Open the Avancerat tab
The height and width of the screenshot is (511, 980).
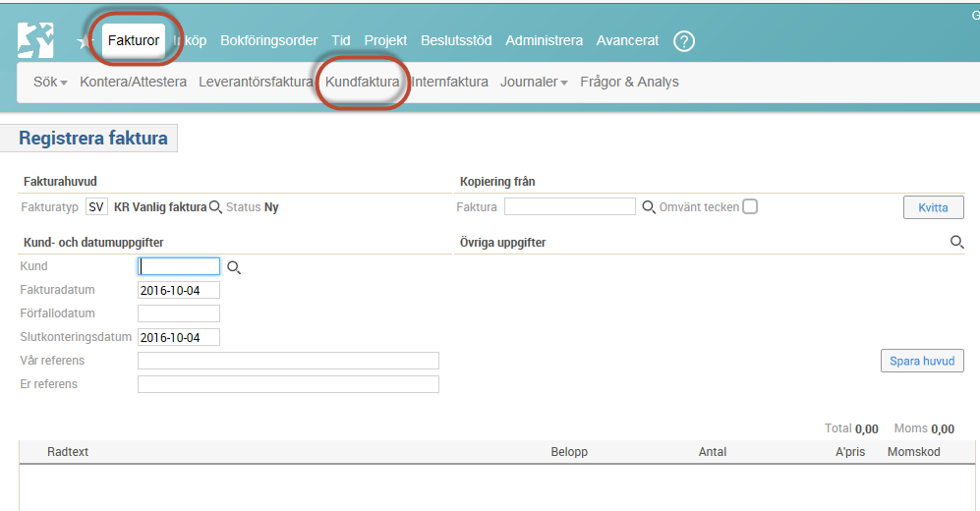[627, 40]
